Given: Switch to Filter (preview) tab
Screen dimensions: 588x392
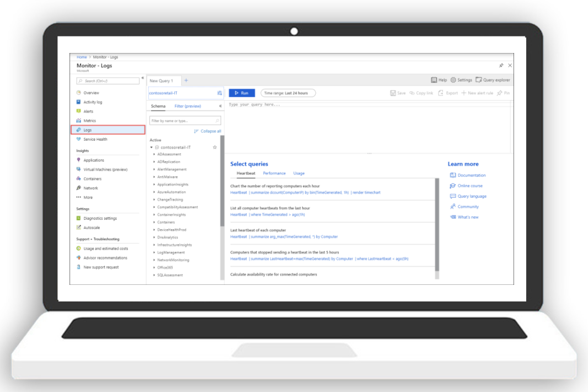Looking at the screenshot, I should (x=188, y=106).
